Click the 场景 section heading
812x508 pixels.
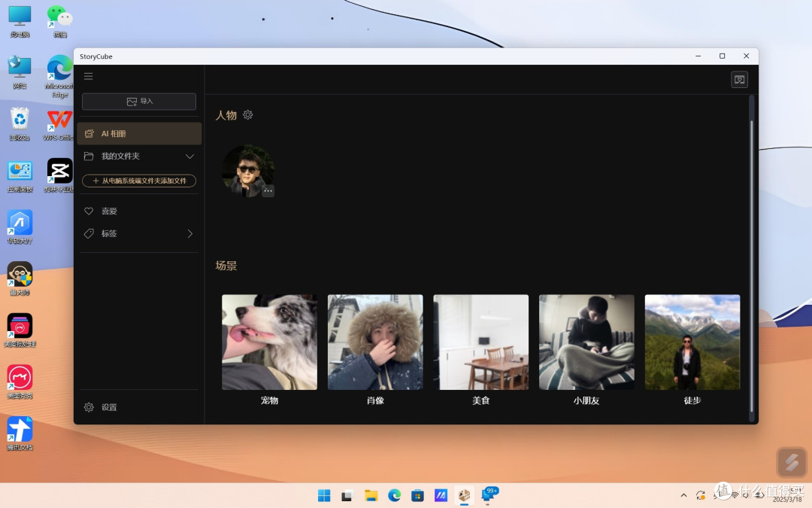[x=226, y=266]
